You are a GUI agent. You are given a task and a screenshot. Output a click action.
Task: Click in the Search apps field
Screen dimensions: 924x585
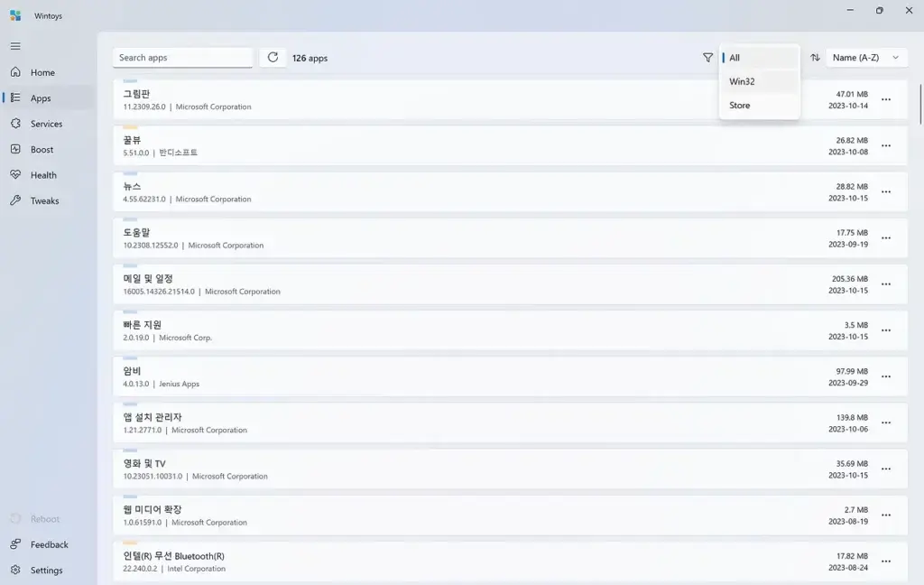coord(182,58)
